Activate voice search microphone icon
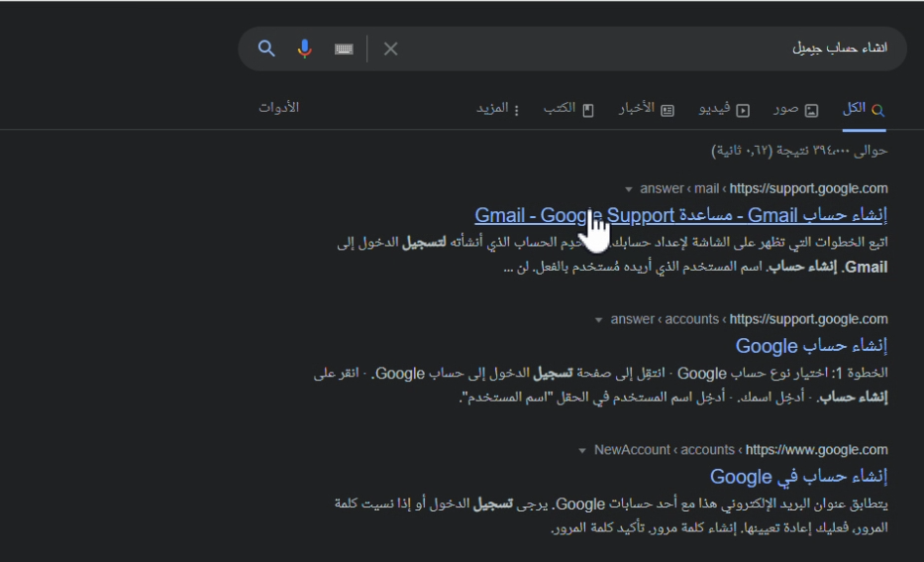Viewport: 924px width, 562px height. coord(305,49)
